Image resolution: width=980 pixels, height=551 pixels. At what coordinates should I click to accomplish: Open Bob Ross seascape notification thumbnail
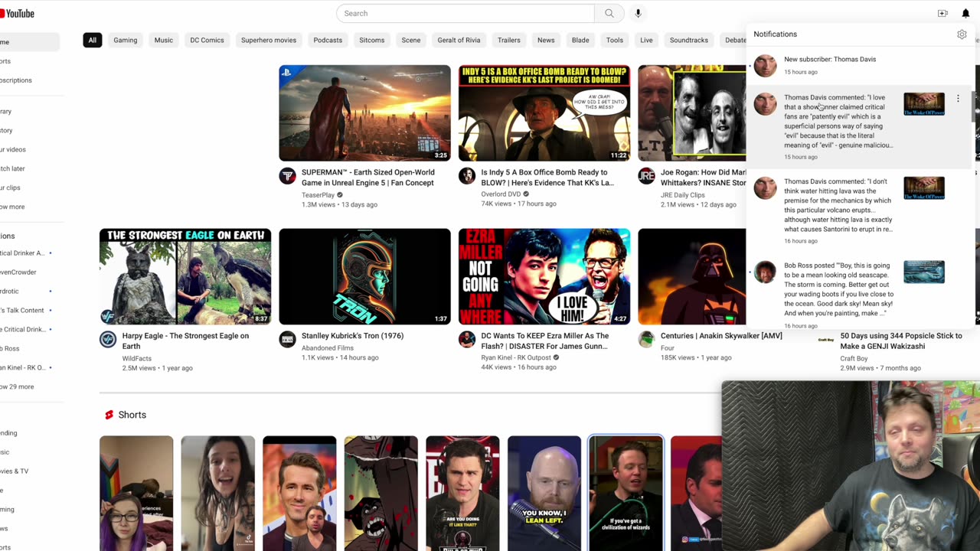coord(924,272)
